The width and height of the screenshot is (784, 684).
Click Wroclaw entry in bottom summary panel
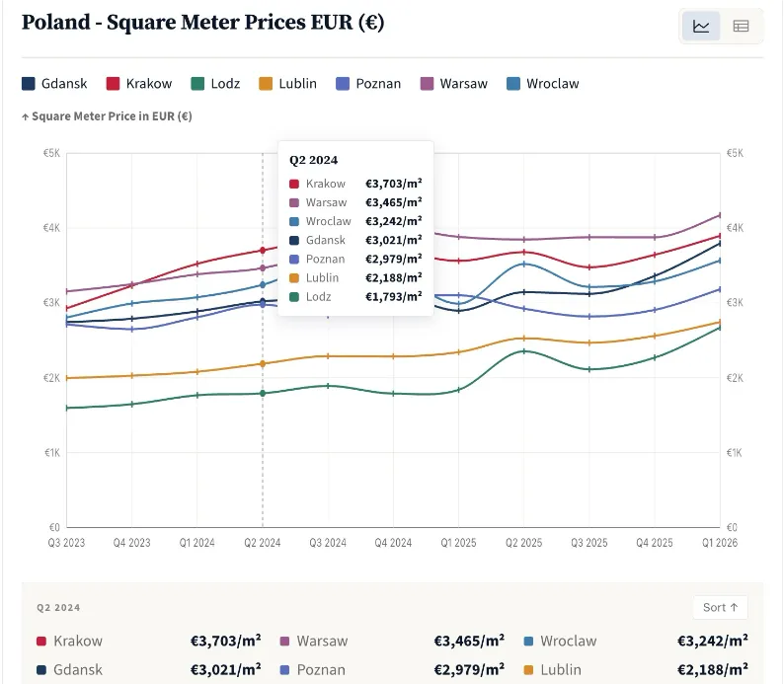click(636, 641)
